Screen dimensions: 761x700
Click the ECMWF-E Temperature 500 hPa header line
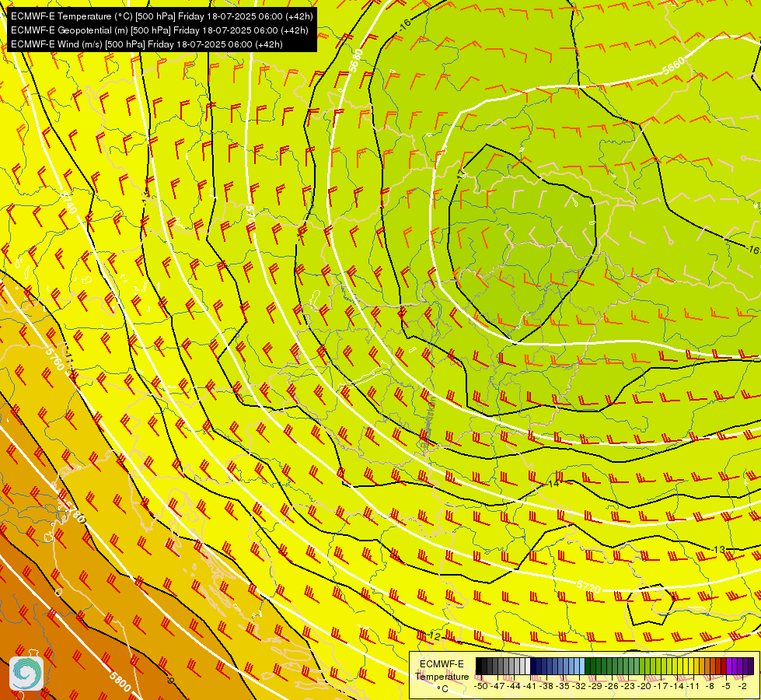click(162, 16)
